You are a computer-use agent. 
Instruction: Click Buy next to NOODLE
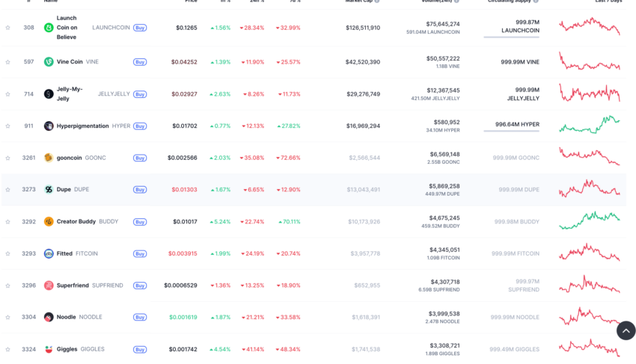[140, 318]
